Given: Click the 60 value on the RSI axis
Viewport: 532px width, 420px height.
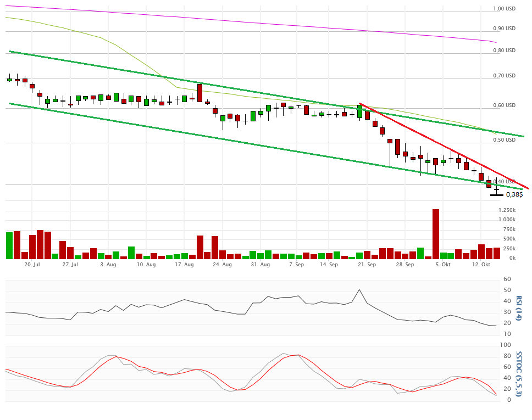Looking at the screenshot, I should pos(507,279).
